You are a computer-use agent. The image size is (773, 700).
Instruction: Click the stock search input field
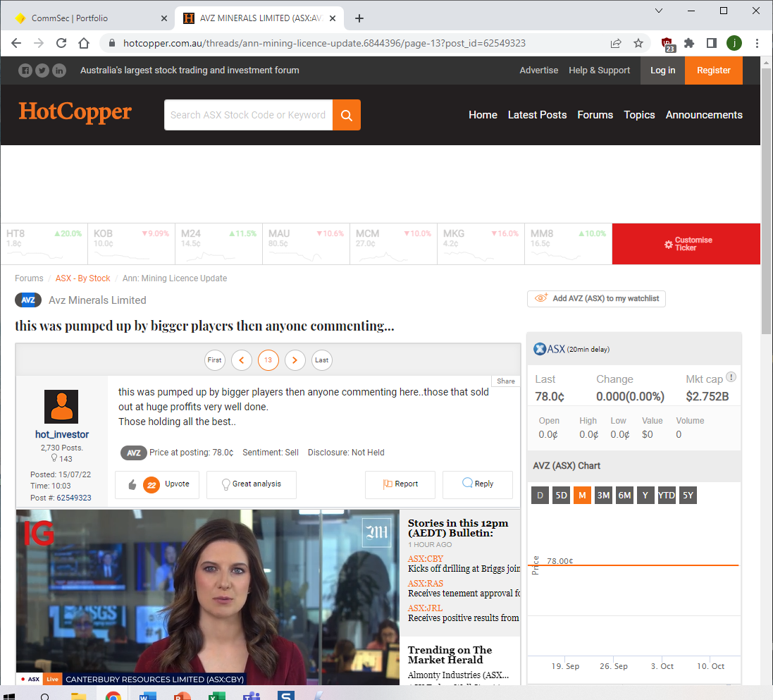248,115
